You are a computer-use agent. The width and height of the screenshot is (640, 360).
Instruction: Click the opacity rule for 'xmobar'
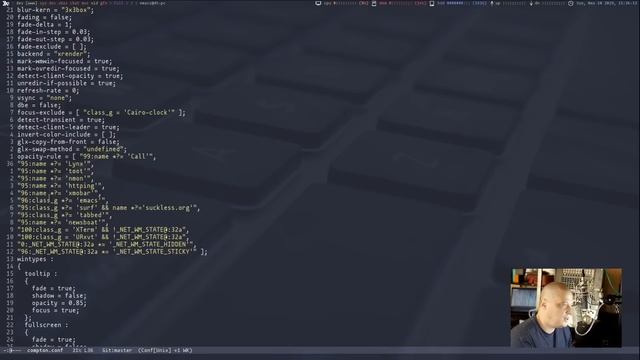(x=58, y=193)
